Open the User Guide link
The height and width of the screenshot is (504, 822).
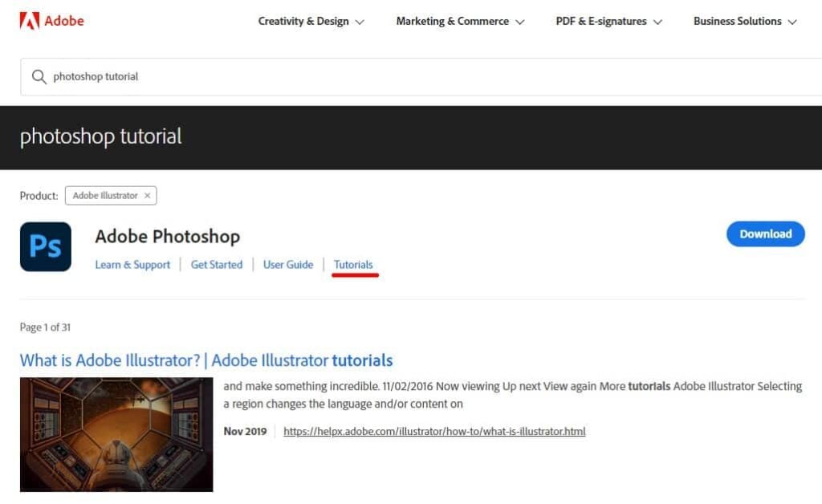tap(288, 265)
